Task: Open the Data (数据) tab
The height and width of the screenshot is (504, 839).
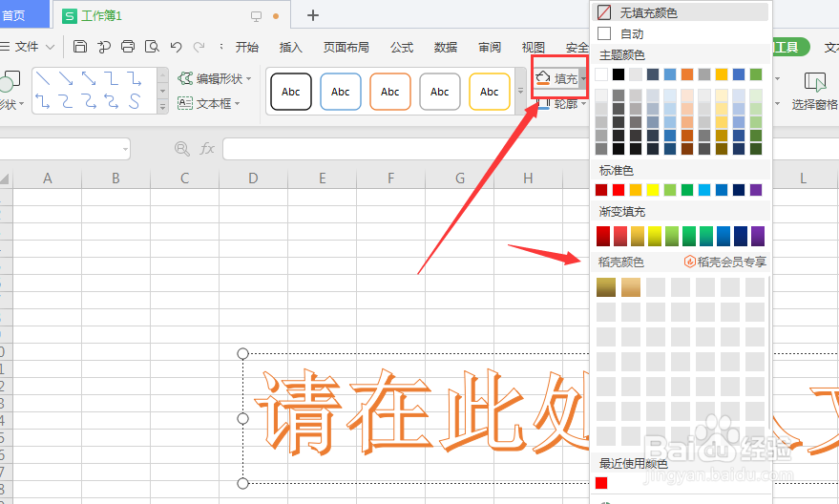Action: pyautogui.click(x=445, y=47)
